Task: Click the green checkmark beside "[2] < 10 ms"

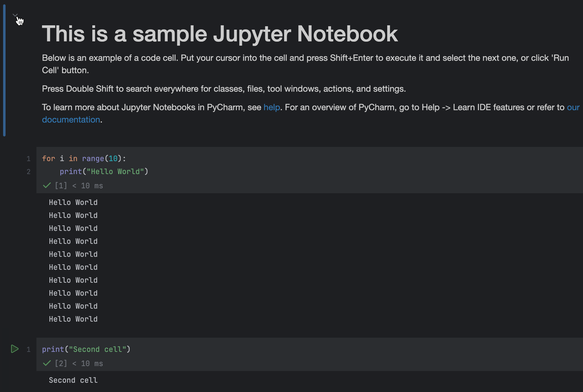Action: pos(47,363)
